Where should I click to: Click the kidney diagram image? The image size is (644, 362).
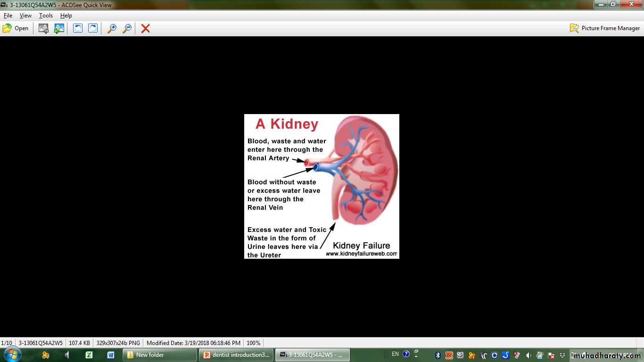coord(322,186)
